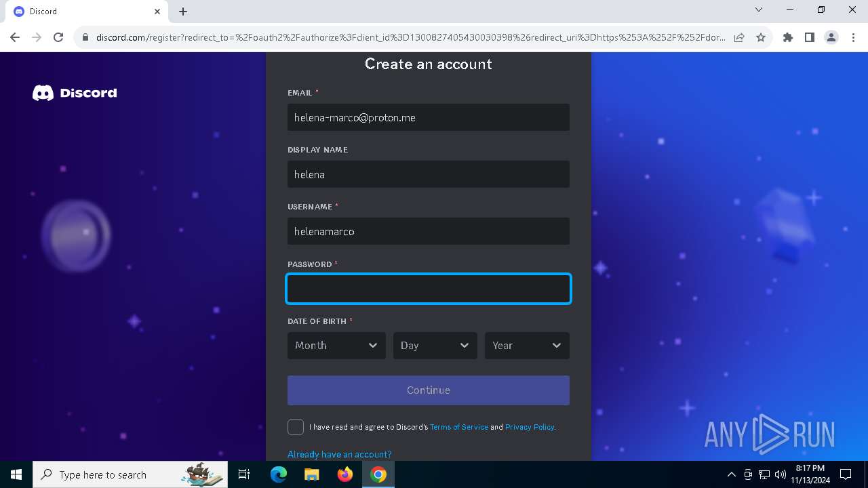
Task: Click the lock icon in the address bar
Action: [85, 38]
